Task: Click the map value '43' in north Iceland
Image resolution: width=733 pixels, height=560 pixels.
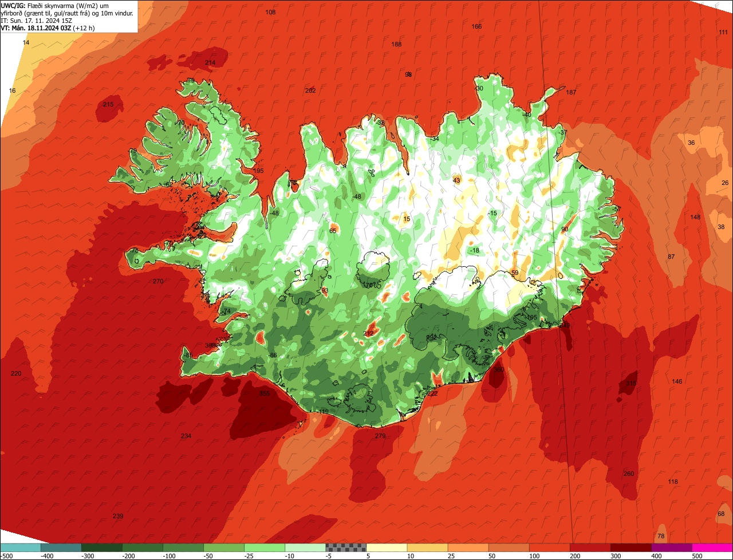Action: click(x=456, y=180)
